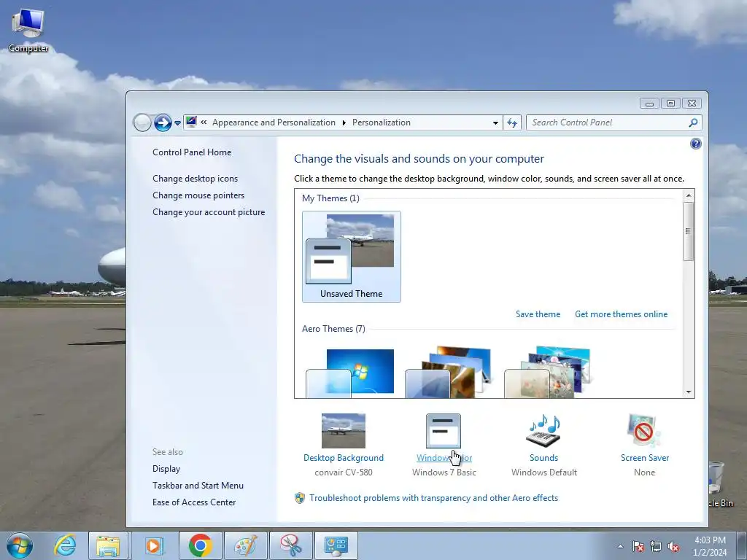
Task: Open the Sounds musical notes icon
Action: [544, 431]
